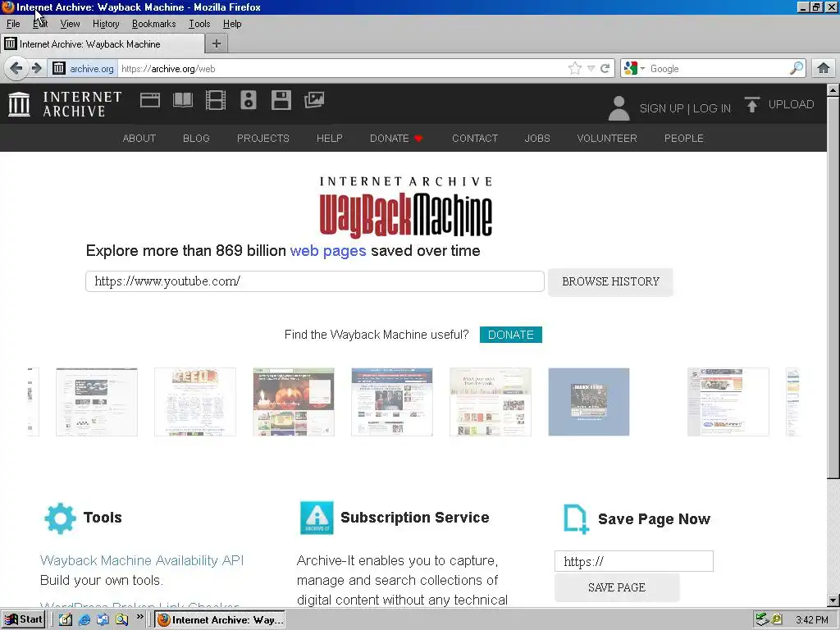Open the BLOG nav link
The height and width of the screenshot is (630, 840).
[x=196, y=138]
